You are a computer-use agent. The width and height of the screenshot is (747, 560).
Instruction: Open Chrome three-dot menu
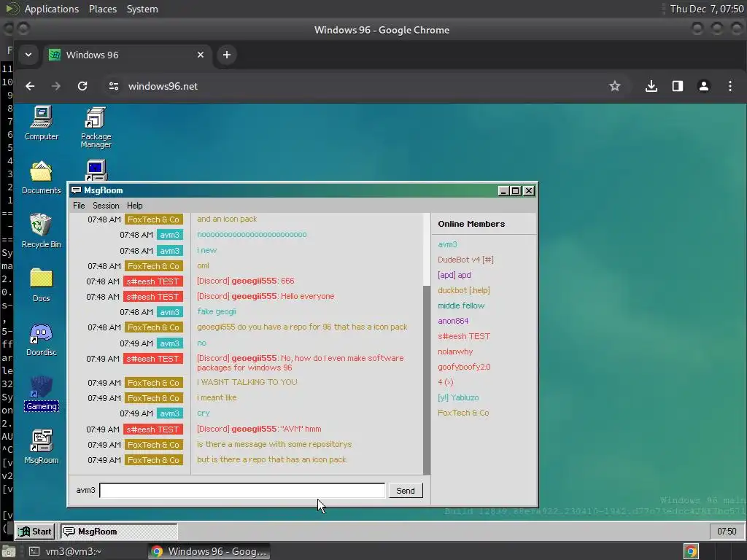click(729, 86)
